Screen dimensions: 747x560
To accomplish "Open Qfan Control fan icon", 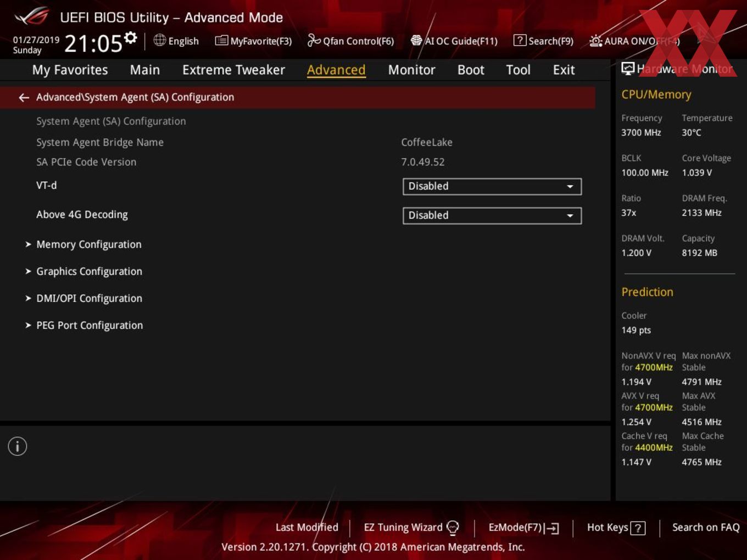I will click(x=314, y=40).
